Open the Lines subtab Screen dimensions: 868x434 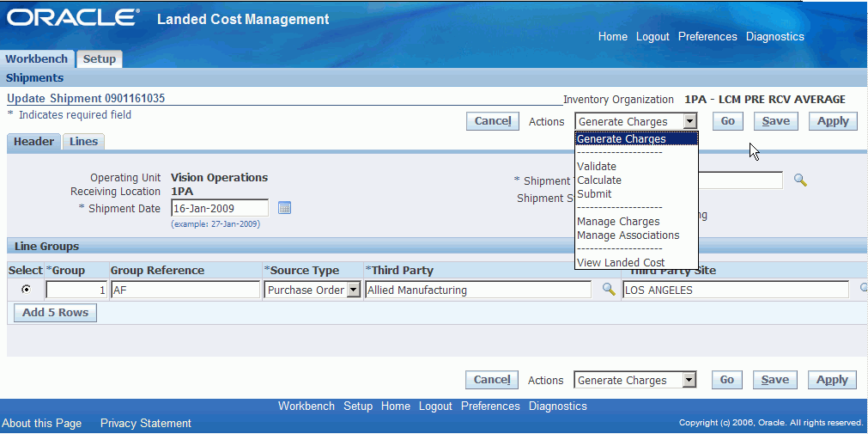point(83,141)
